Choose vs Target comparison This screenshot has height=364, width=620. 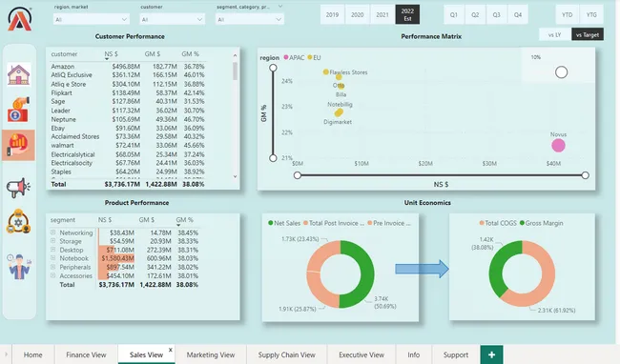point(588,34)
